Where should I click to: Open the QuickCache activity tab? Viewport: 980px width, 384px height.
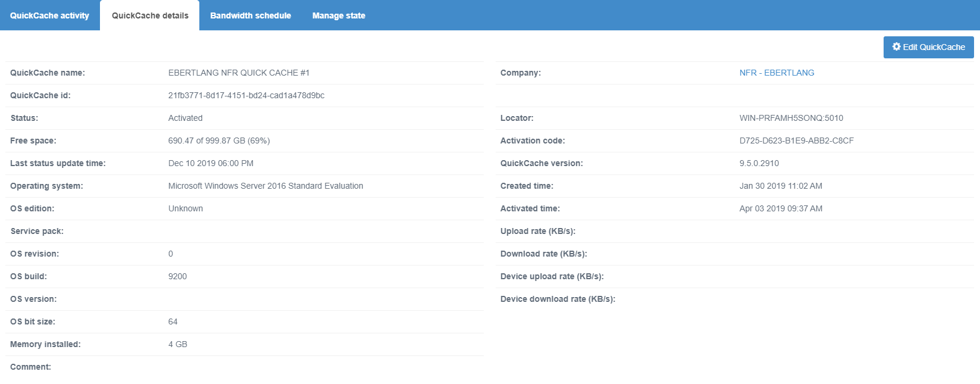pos(49,15)
